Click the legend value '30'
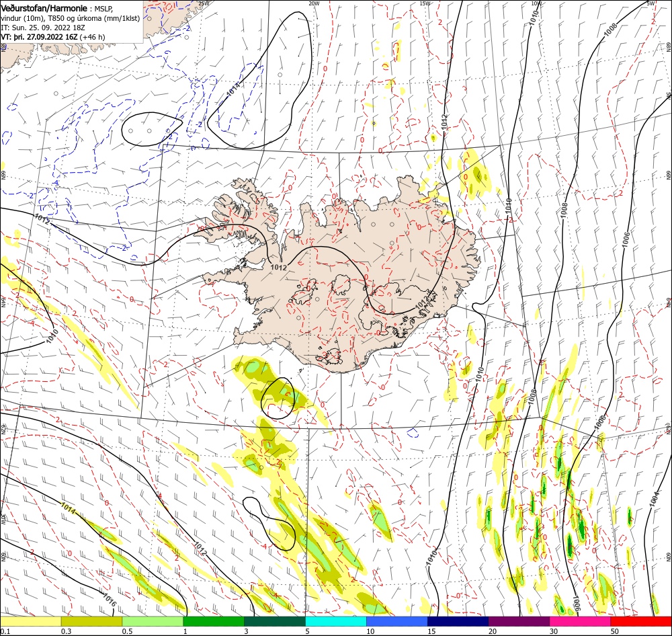672x636 pixels. click(554, 631)
